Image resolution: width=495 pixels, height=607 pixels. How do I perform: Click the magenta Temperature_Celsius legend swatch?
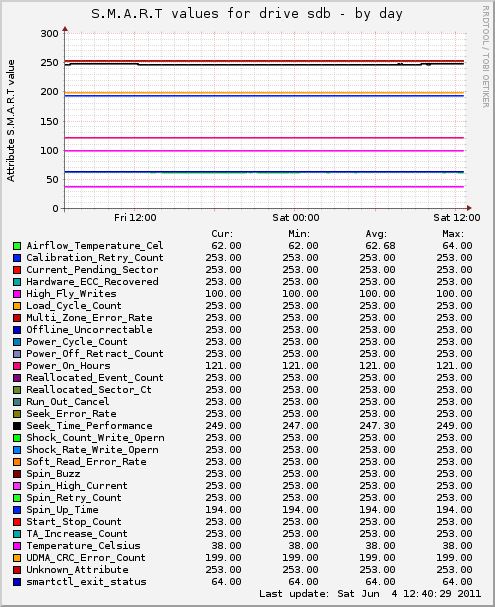[17, 546]
